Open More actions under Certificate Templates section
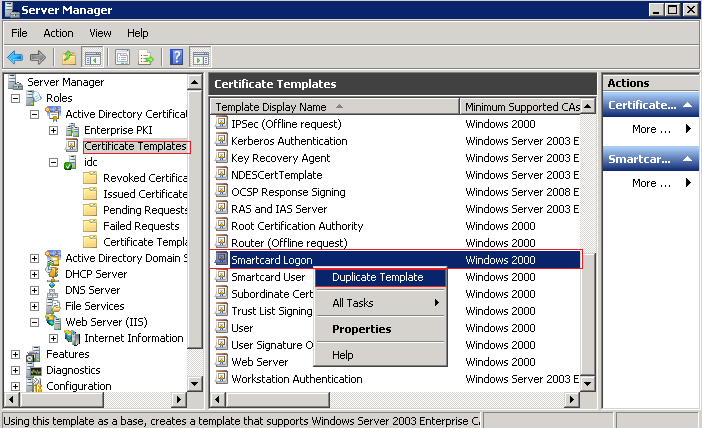 pos(651,129)
